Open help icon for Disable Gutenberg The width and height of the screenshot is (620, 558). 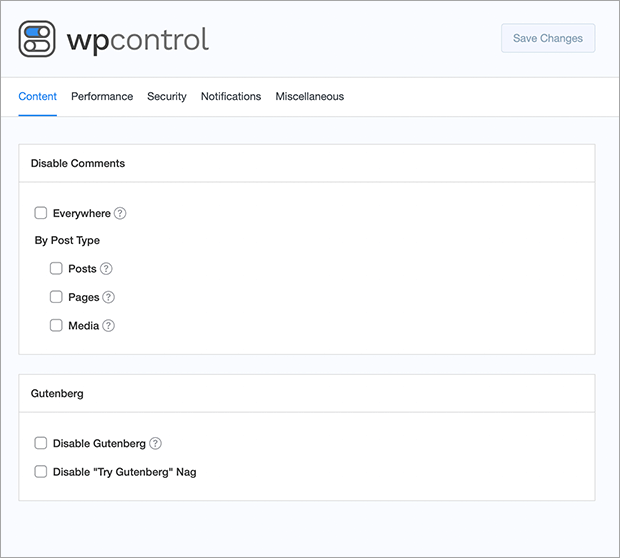[x=155, y=444]
